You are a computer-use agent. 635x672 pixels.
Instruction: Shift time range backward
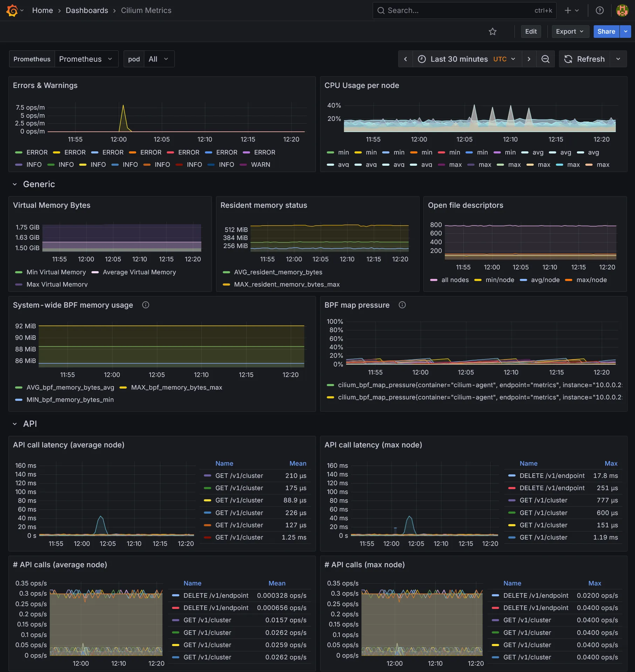(x=406, y=59)
